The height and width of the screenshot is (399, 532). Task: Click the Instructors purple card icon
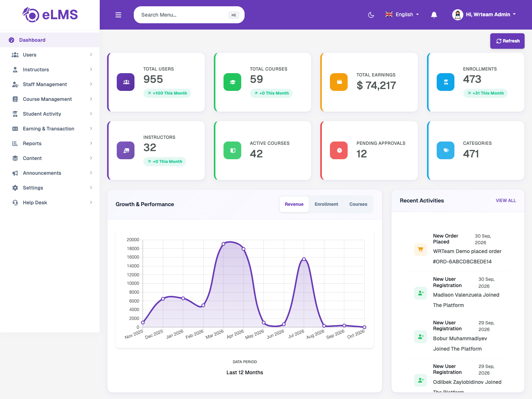tap(126, 150)
